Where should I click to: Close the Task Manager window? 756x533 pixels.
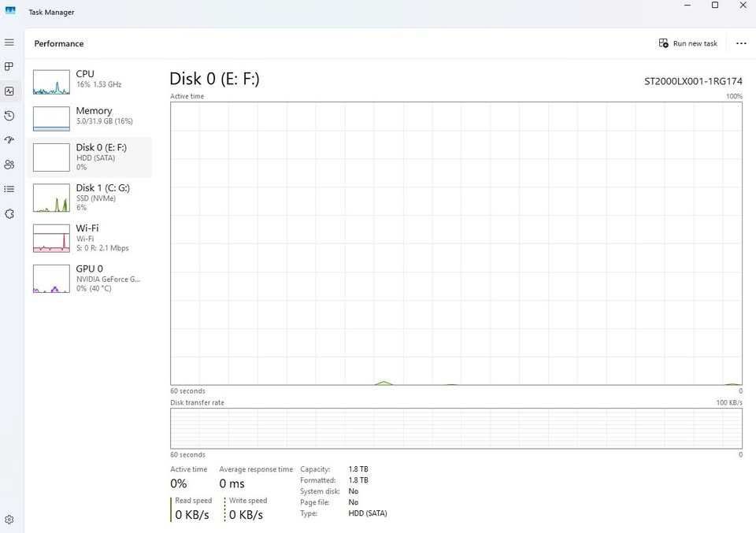(743, 6)
